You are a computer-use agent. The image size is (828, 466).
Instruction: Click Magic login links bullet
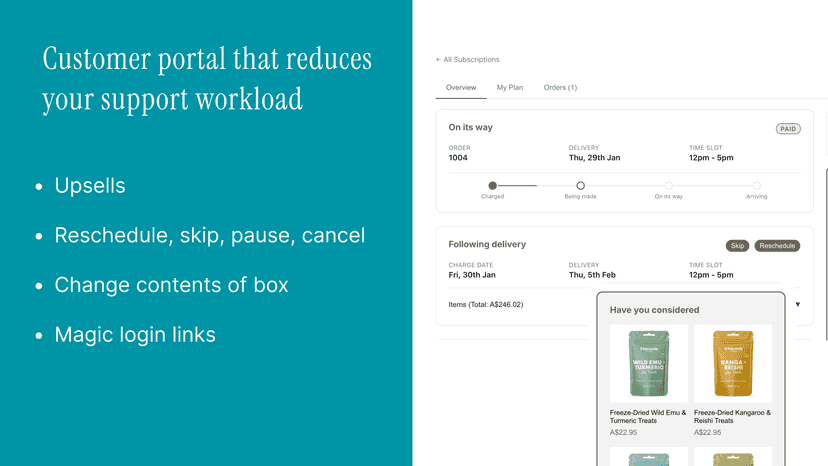pyautogui.click(x=135, y=335)
